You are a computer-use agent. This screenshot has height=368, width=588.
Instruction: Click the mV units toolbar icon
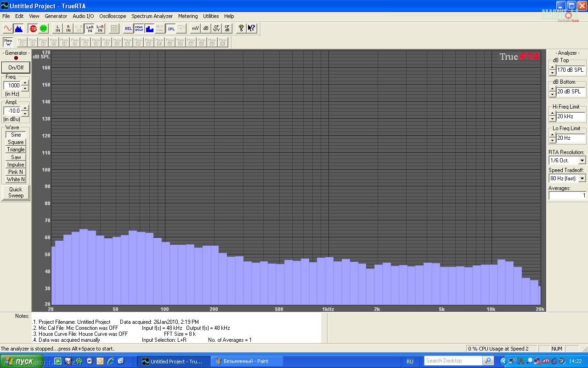(195, 29)
